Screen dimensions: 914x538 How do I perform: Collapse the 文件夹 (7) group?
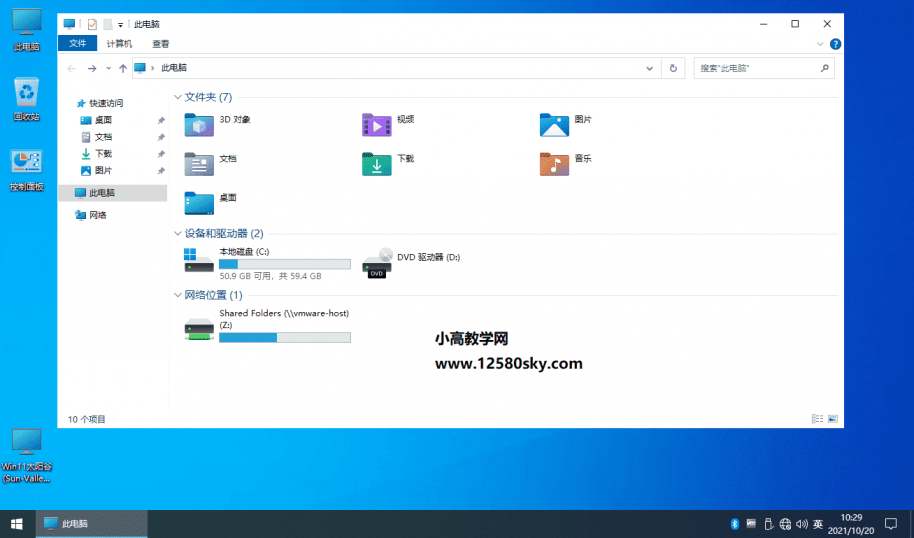[x=178, y=97]
